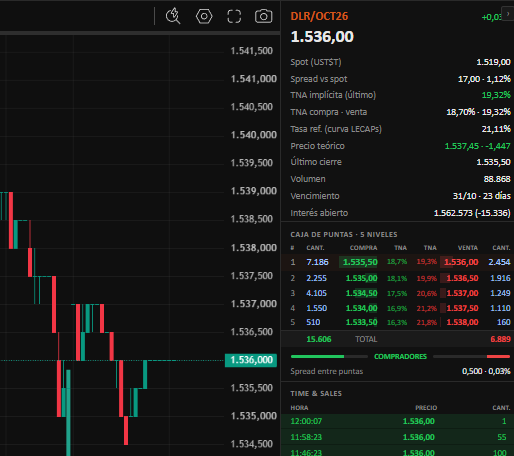514x456 pixels.
Task: Click HORA column header in Time & Sales
Action: click(299, 408)
